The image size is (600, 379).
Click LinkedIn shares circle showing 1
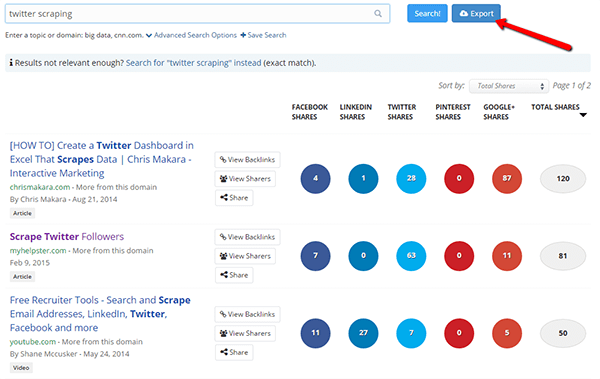[x=363, y=178]
